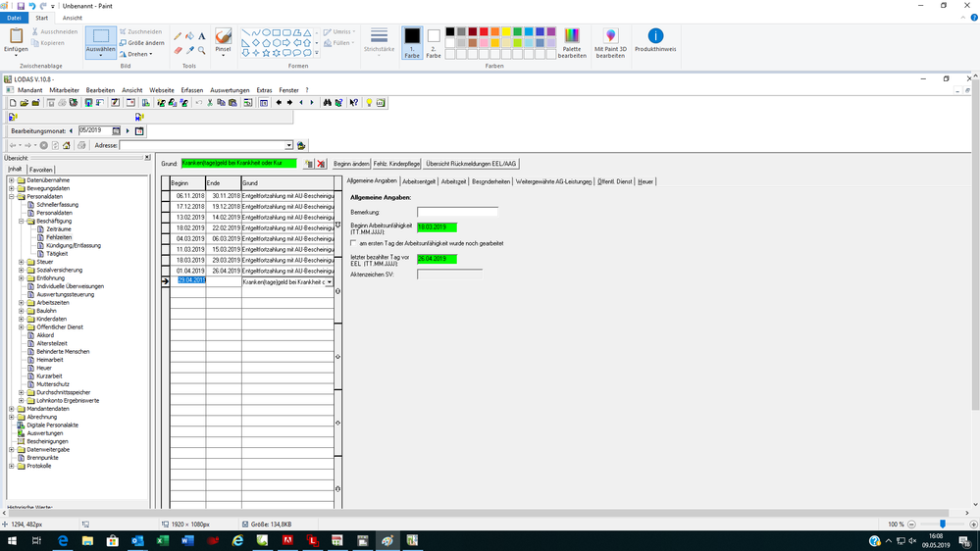Go to next Bearbeitungsmonat with right arrow
Image resolution: width=980 pixels, height=551 pixels.
[x=129, y=131]
